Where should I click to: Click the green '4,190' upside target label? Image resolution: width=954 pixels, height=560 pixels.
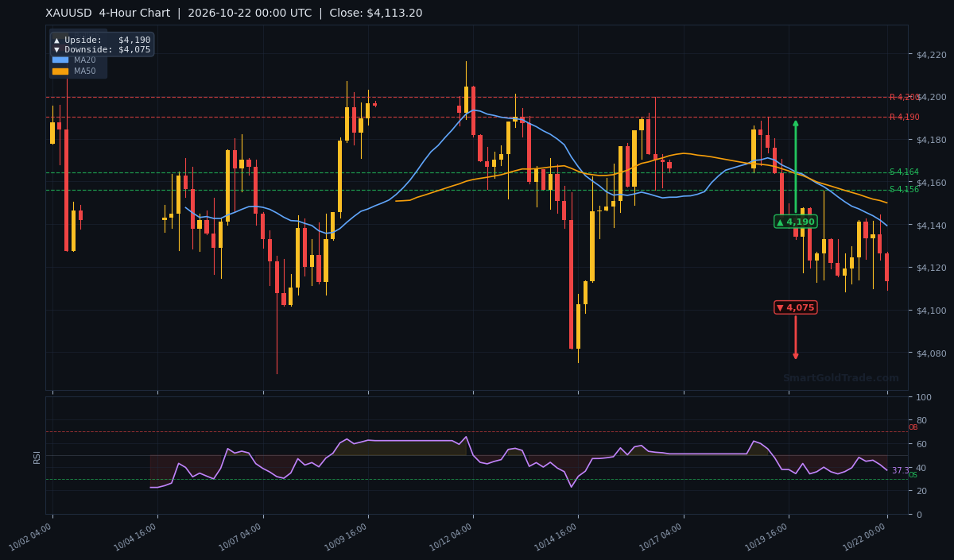tap(796, 222)
